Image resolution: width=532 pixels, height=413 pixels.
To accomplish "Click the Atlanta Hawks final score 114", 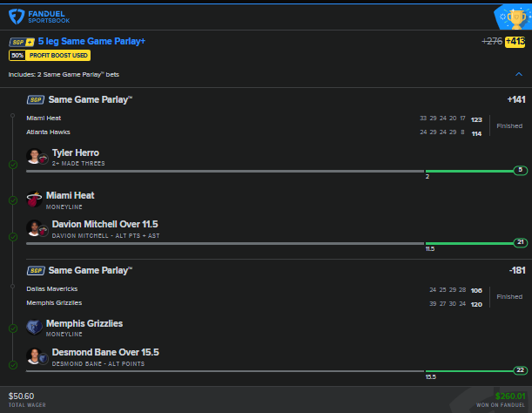I will click(476, 134).
